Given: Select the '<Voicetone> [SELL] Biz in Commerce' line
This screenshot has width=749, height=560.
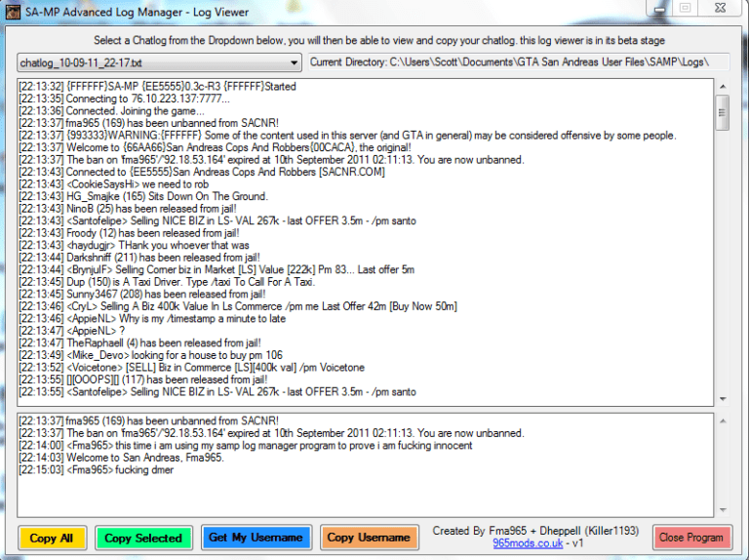Looking at the screenshot, I should pyautogui.click(x=191, y=368).
